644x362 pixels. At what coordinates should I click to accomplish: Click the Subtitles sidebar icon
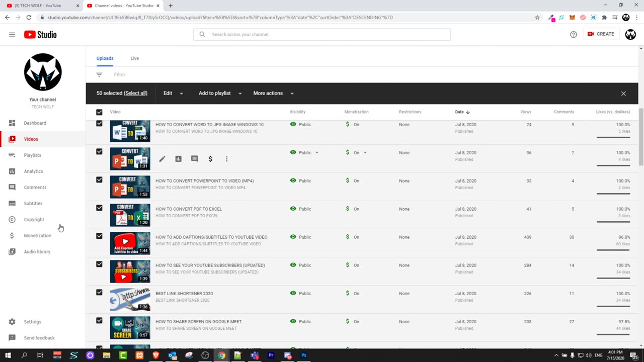tap(12, 203)
